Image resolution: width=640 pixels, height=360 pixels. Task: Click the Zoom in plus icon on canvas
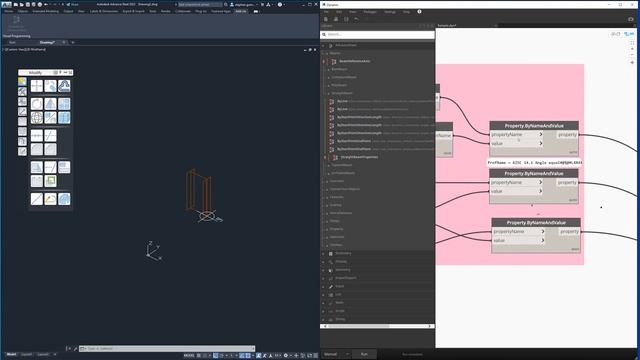(632, 49)
